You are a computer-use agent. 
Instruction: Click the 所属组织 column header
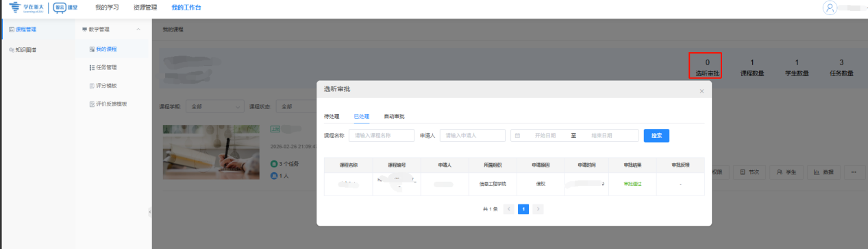click(x=492, y=165)
